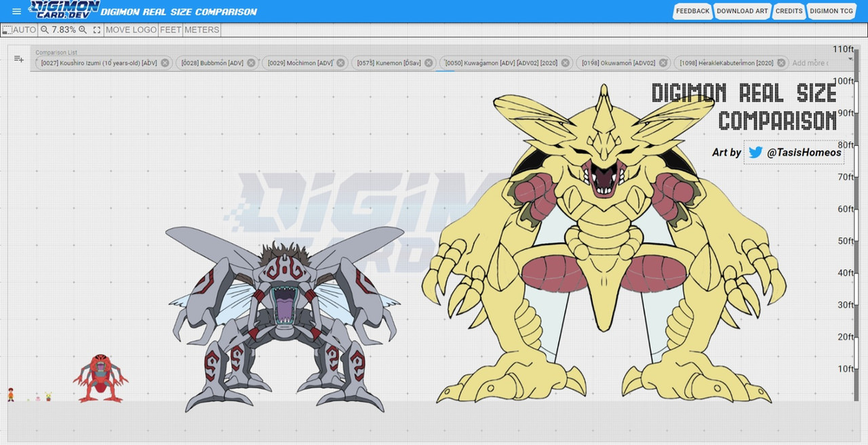Open the hamburger navigation menu
The image size is (868, 445).
[x=17, y=12]
